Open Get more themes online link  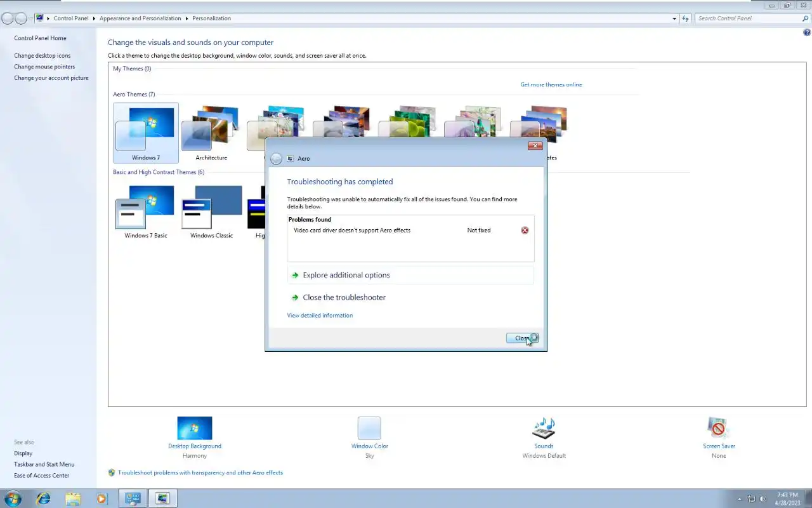[x=551, y=84]
